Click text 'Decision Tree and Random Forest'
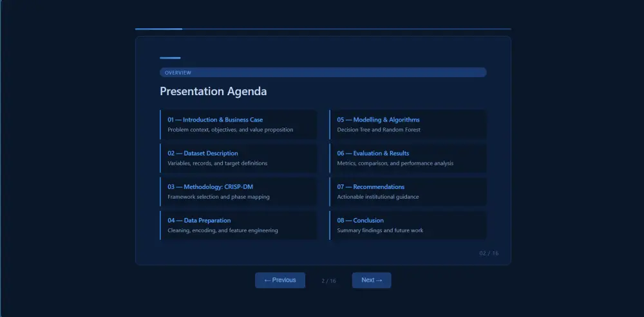 point(379,130)
